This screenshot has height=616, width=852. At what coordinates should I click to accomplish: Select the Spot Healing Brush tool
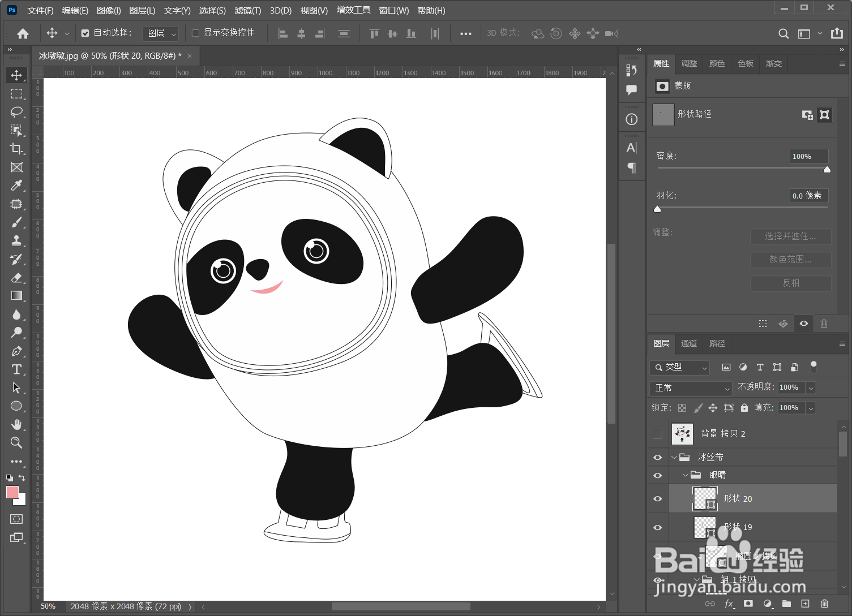pos(16,204)
